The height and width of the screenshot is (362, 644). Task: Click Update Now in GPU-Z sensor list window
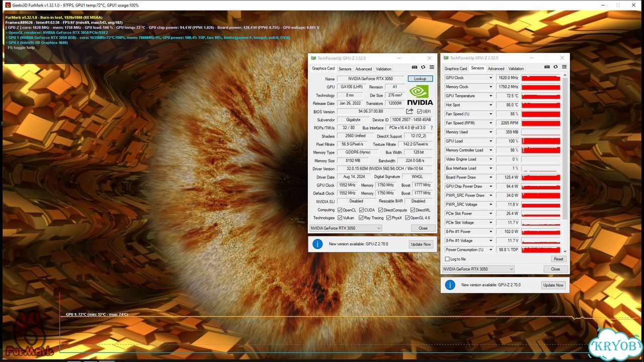point(553,285)
